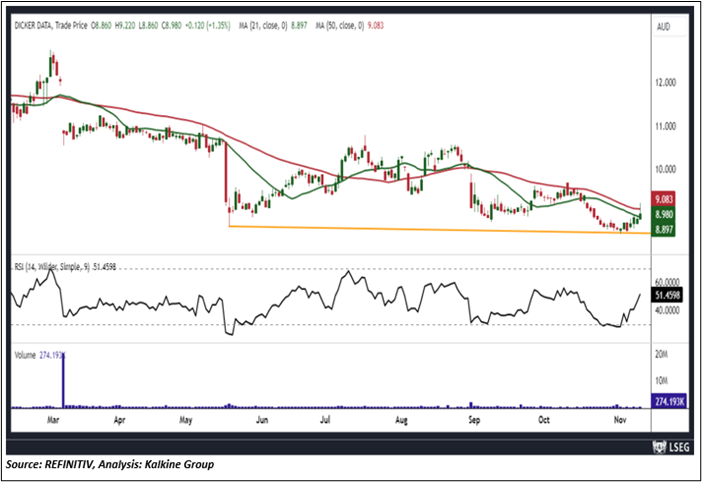The image size is (702, 482).
Task: Click the Source: REFINITIV caption text
Action: click(110, 465)
